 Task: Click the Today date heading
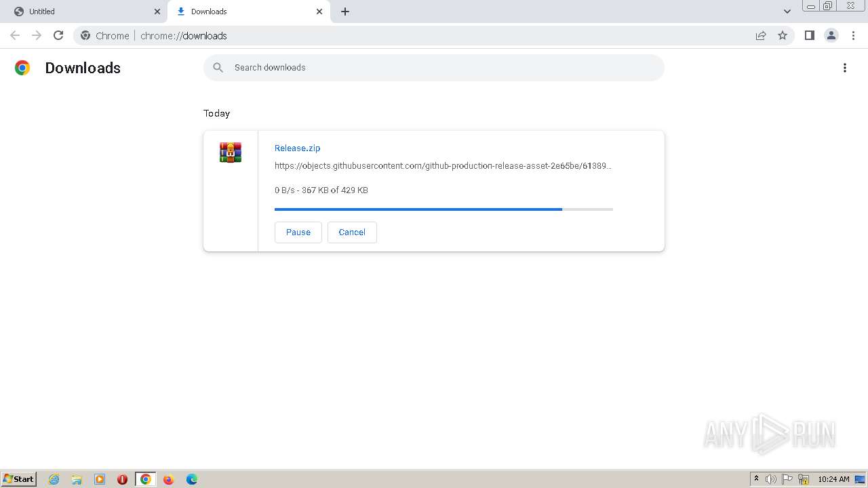coord(217,113)
